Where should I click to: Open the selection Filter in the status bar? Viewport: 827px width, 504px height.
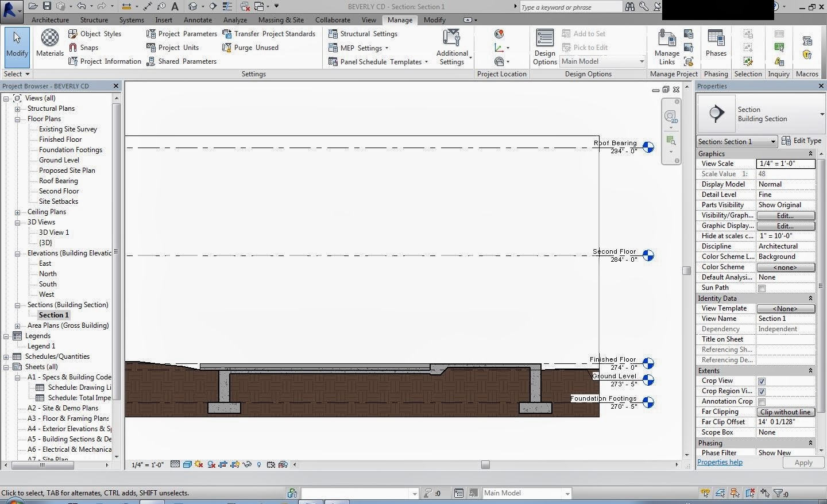click(779, 493)
